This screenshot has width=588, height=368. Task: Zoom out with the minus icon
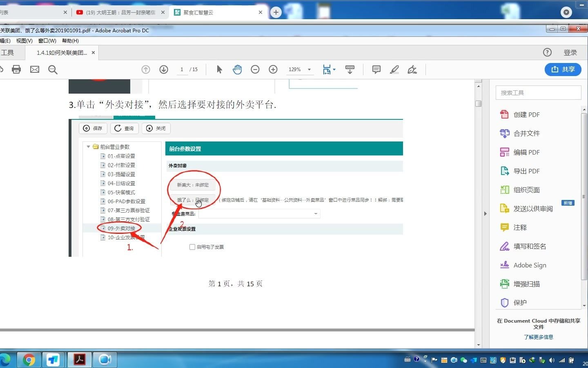pyautogui.click(x=255, y=70)
